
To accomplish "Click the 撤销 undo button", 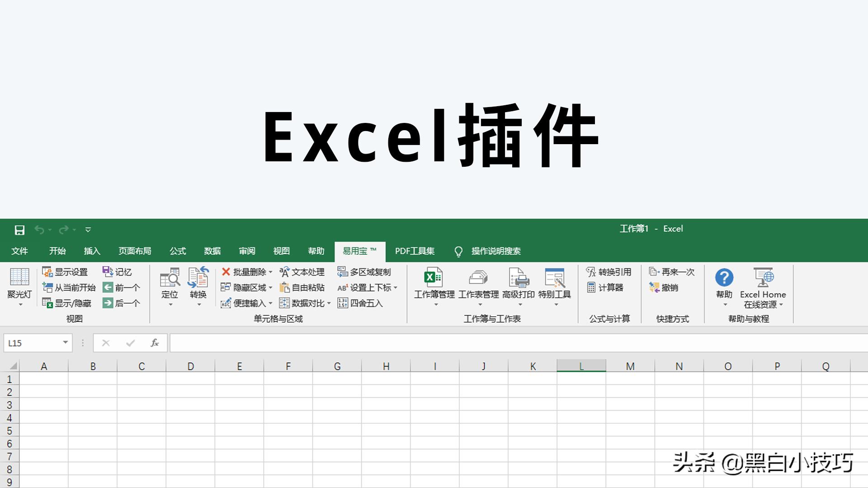I will [665, 287].
